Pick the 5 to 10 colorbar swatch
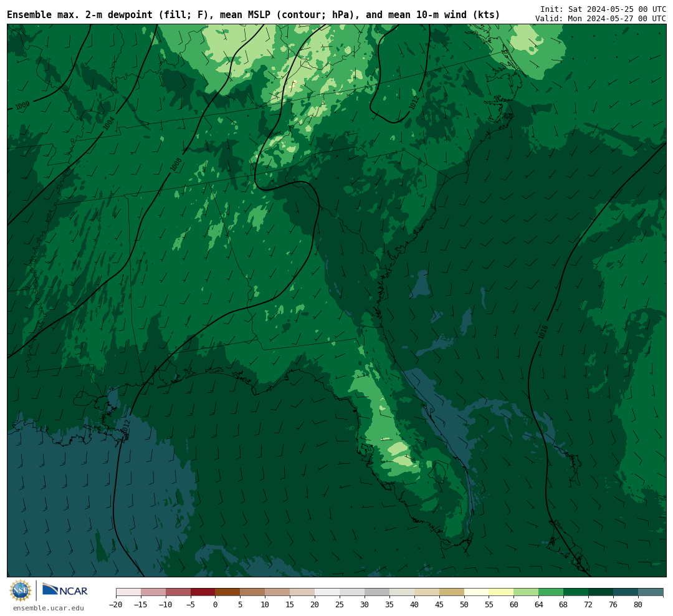The image size is (673, 616). click(x=253, y=592)
